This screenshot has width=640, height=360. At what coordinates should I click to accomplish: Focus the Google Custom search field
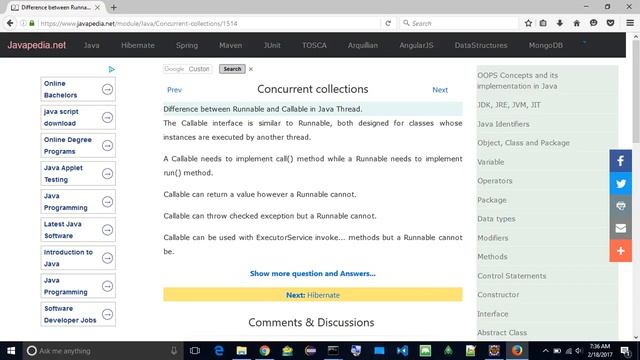(x=187, y=69)
